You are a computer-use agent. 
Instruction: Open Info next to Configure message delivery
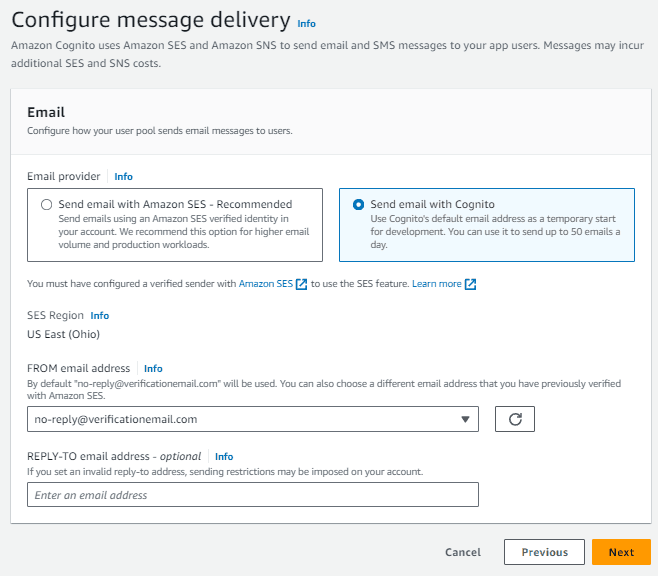[306, 23]
